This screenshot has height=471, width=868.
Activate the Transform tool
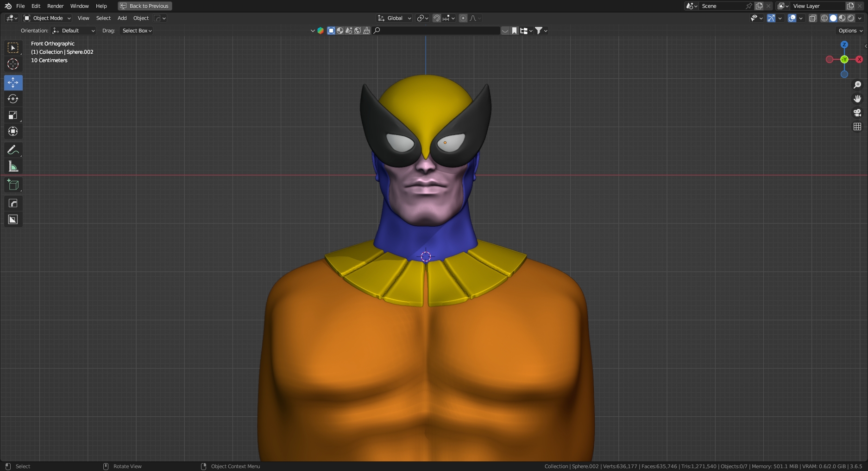13,131
